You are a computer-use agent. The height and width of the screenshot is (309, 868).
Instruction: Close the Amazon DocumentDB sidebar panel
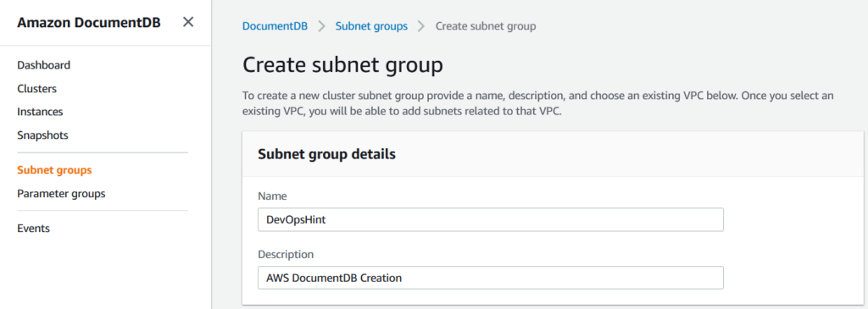click(x=188, y=22)
